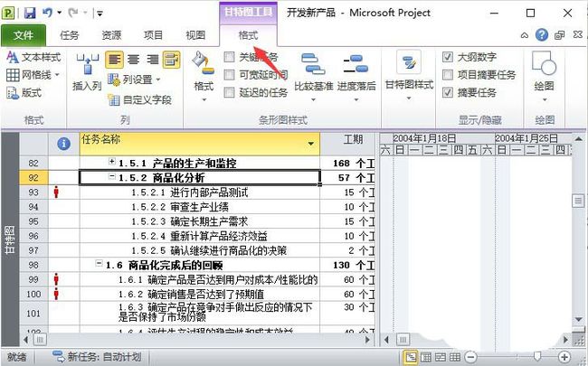Click the Gantt chart horizontal scroll left arrow

click(386, 340)
